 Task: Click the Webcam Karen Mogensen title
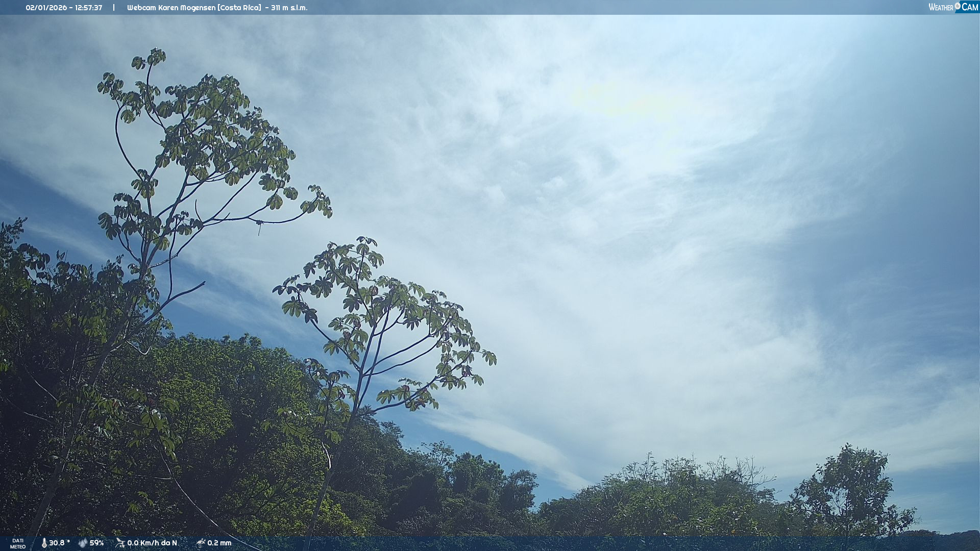[171, 8]
